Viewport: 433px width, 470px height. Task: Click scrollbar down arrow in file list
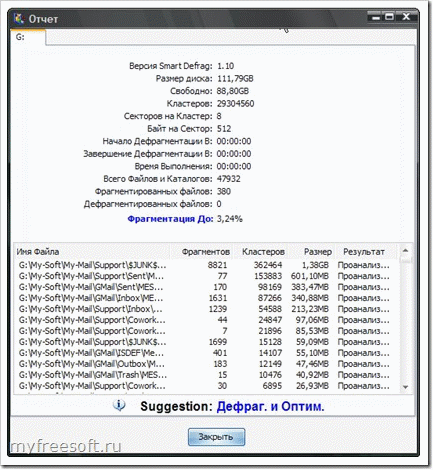coord(405,387)
